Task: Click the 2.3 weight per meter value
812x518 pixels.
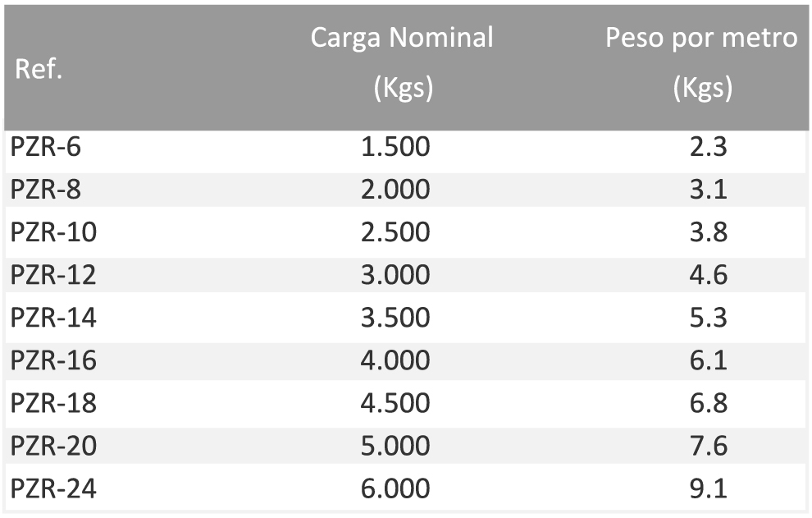Action: pos(709,147)
